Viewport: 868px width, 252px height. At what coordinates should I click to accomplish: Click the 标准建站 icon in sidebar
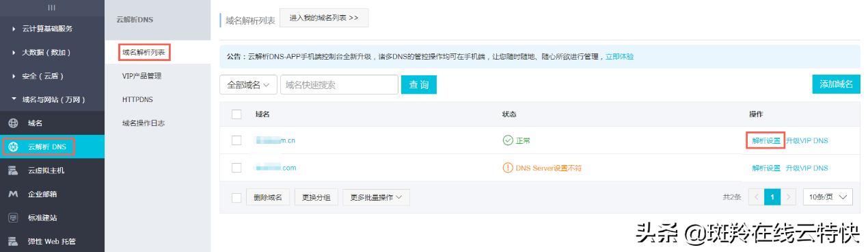click(x=12, y=218)
